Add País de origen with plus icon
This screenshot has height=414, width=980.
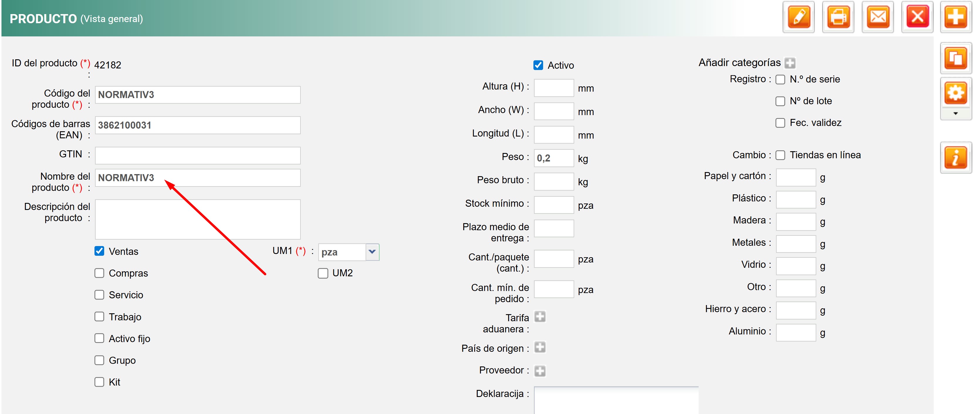pyautogui.click(x=540, y=347)
